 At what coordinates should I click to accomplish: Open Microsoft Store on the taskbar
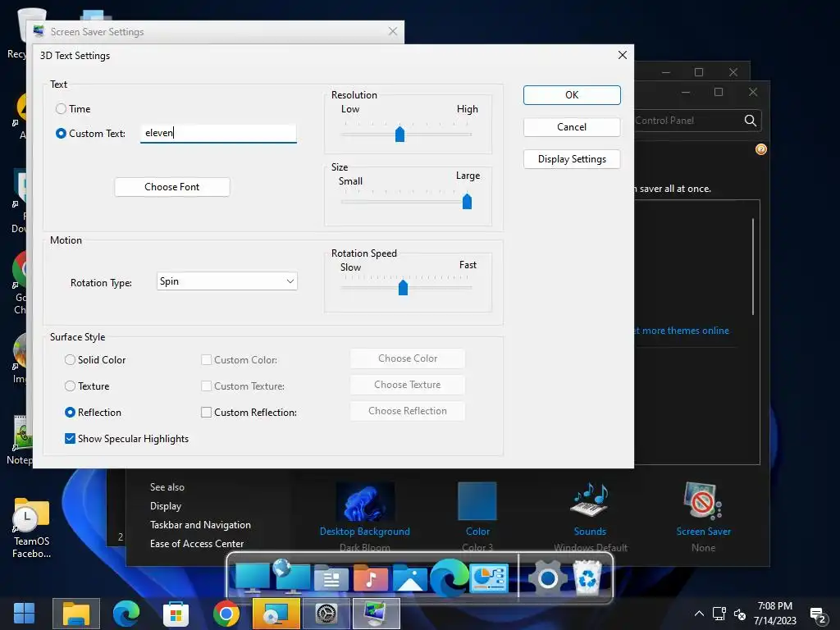[176, 614]
